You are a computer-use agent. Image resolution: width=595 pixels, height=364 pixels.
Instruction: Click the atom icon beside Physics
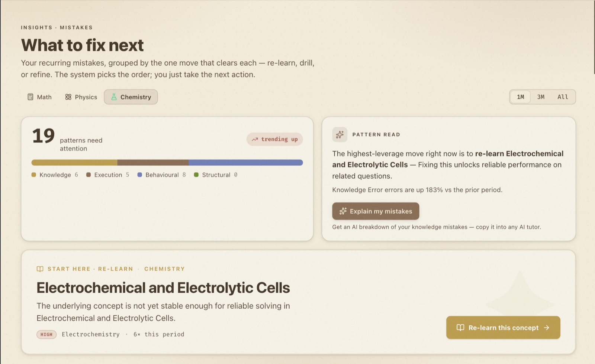pos(68,97)
